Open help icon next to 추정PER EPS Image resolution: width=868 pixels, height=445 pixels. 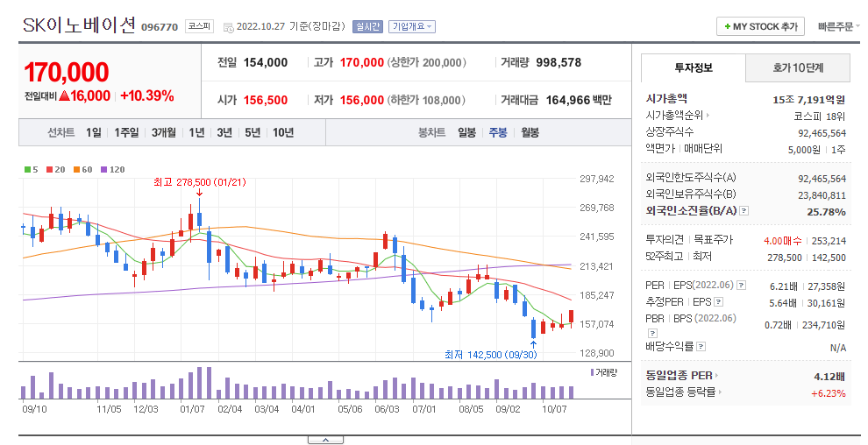(719, 302)
